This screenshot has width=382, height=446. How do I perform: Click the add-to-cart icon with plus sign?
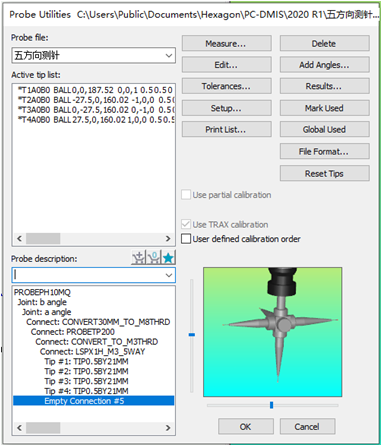(x=138, y=258)
